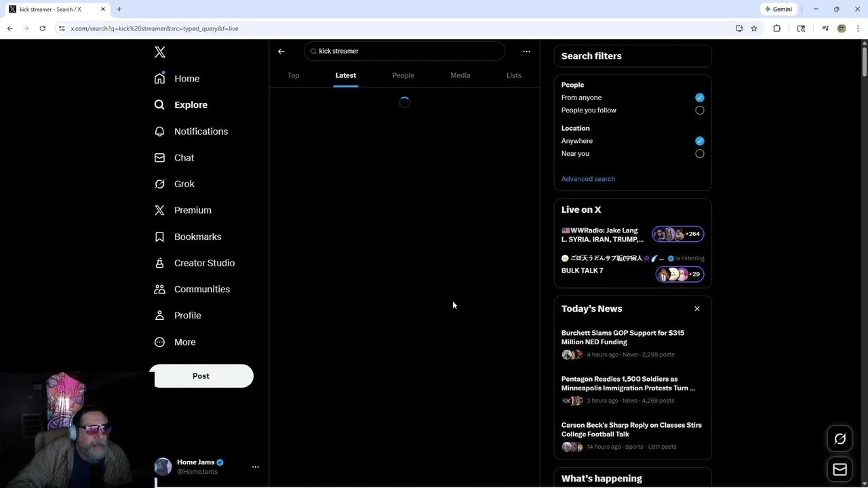
Task: Click the Post button
Action: [x=201, y=376]
